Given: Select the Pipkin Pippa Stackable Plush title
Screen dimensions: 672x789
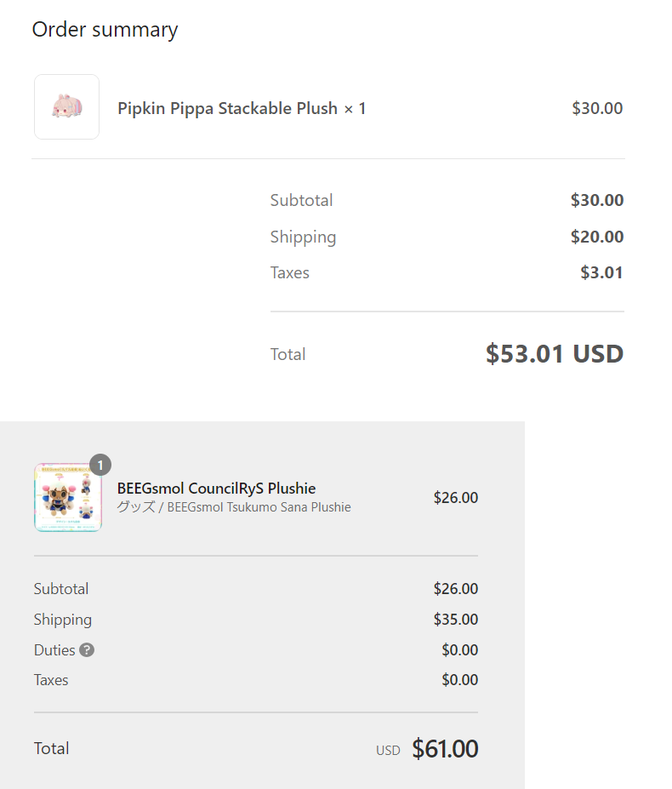Looking at the screenshot, I should [227, 109].
